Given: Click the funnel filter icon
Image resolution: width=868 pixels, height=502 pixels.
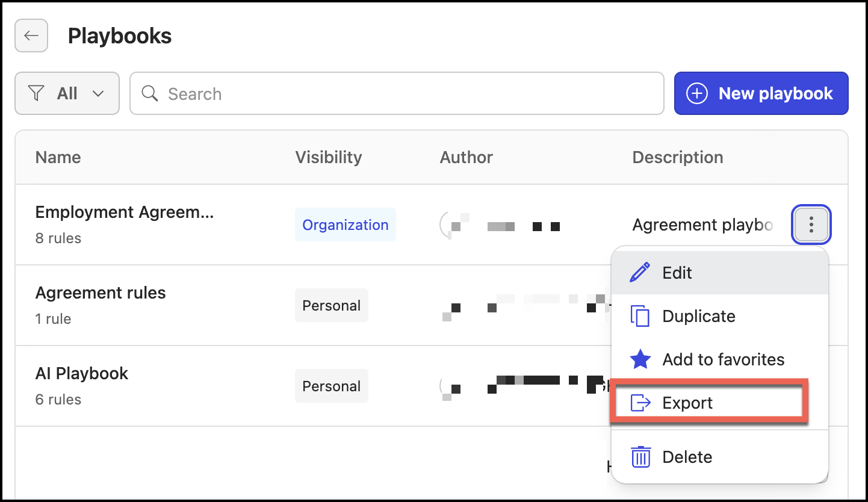Looking at the screenshot, I should click(x=37, y=93).
